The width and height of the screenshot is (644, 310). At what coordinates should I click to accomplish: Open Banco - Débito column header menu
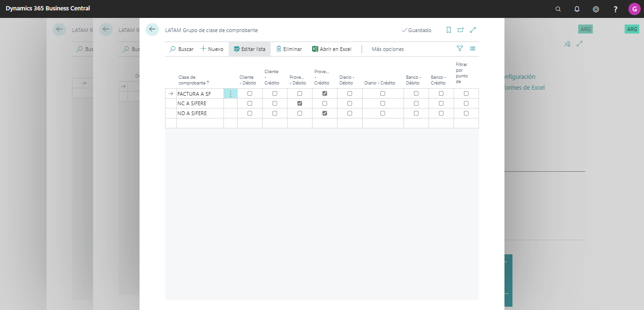[x=413, y=80]
